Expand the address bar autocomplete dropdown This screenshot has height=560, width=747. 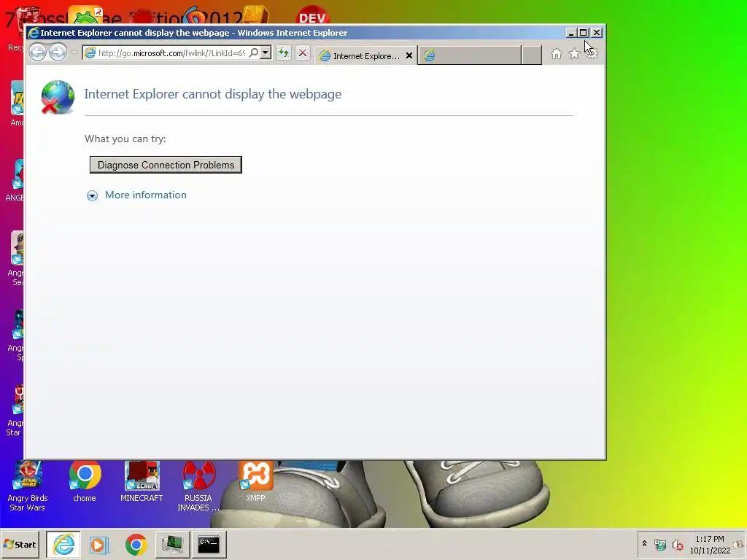coord(266,52)
